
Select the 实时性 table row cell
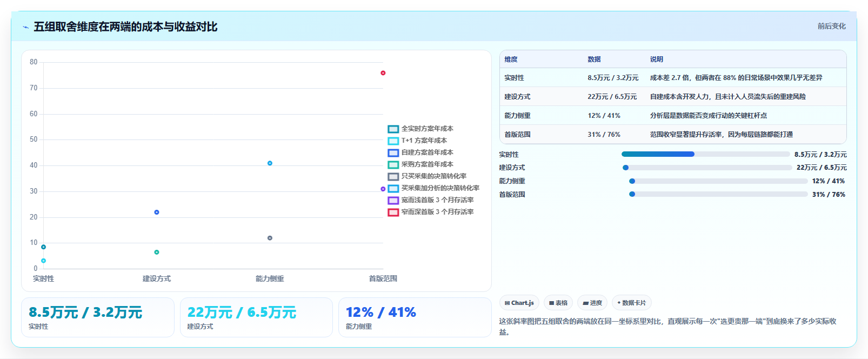click(514, 78)
